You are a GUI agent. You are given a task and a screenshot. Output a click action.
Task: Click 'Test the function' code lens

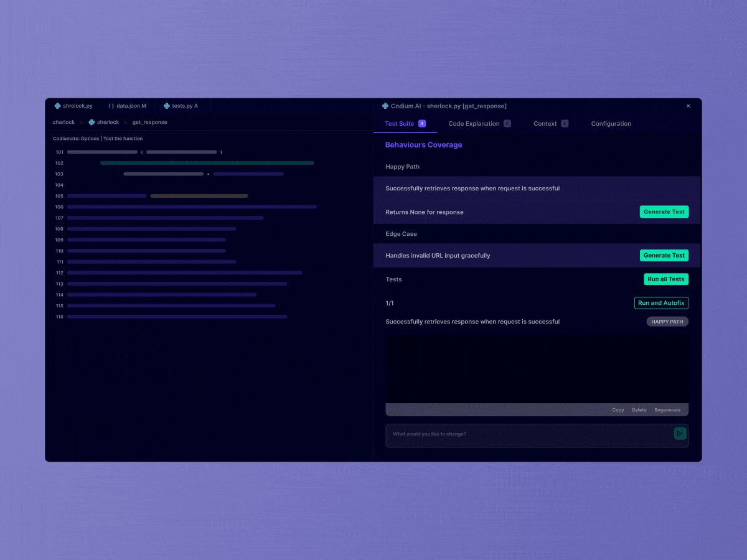pyautogui.click(x=123, y=139)
